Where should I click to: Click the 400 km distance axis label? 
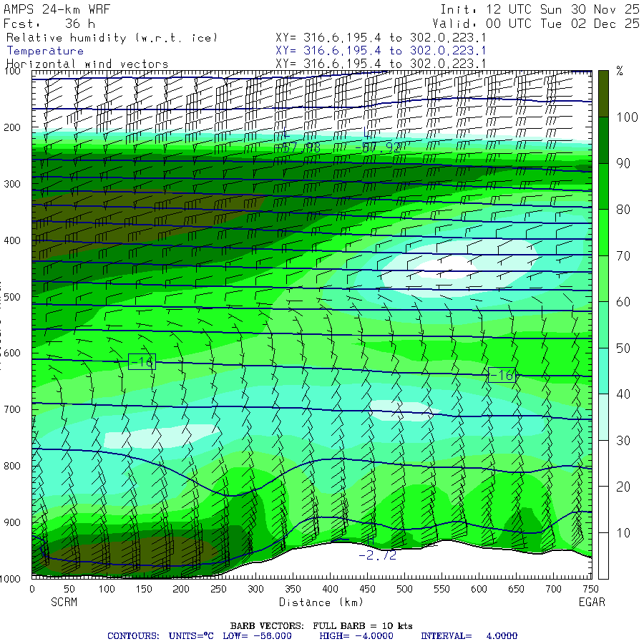coord(330,589)
